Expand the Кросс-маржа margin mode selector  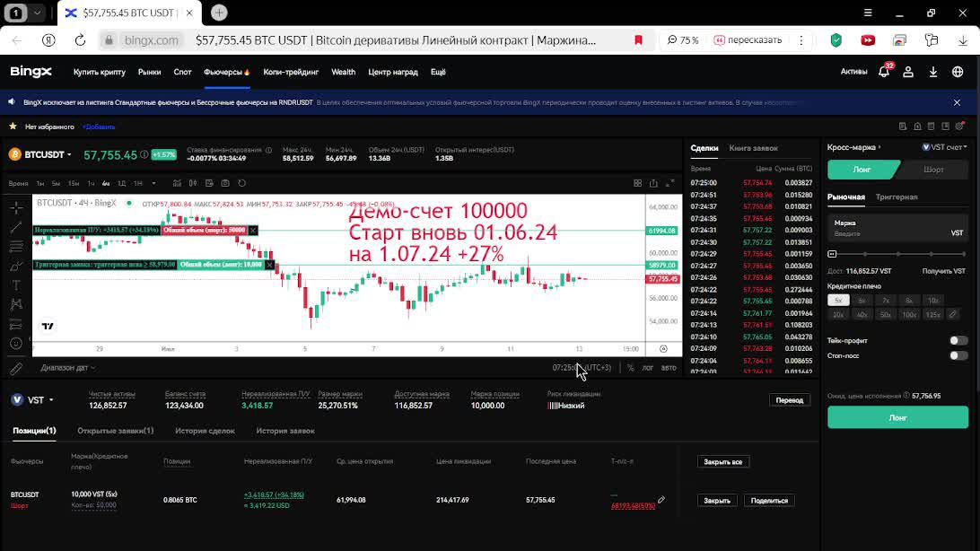(x=853, y=147)
